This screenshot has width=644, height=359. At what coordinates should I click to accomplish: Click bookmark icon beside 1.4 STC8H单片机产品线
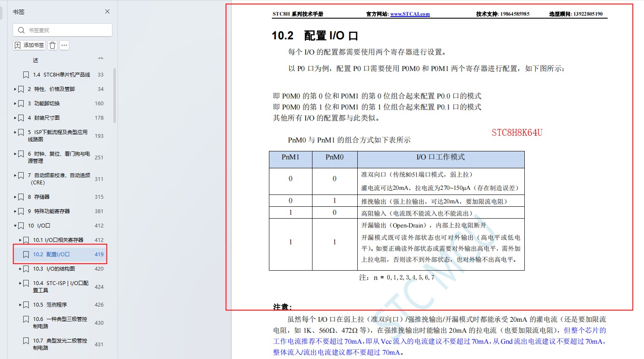(x=26, y=75)
